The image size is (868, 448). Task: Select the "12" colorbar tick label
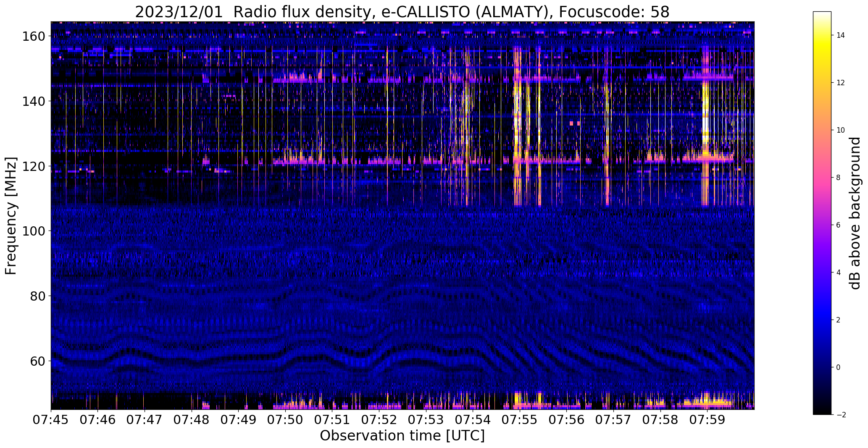pyautogui.click(x=840, y=83)
